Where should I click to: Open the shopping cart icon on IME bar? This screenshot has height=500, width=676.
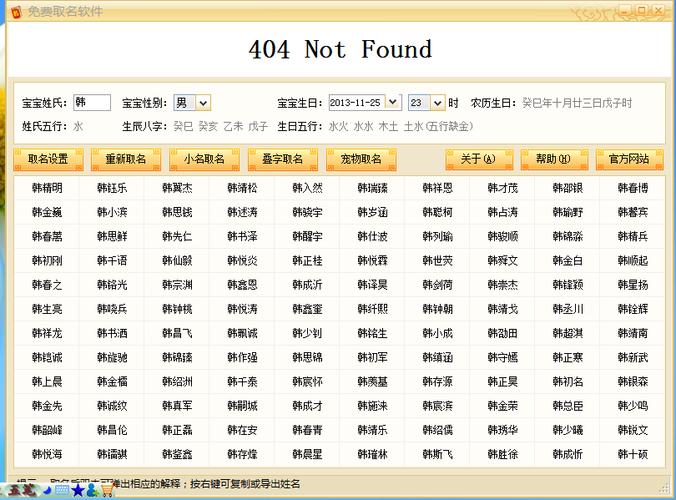[x=107, y=491]
